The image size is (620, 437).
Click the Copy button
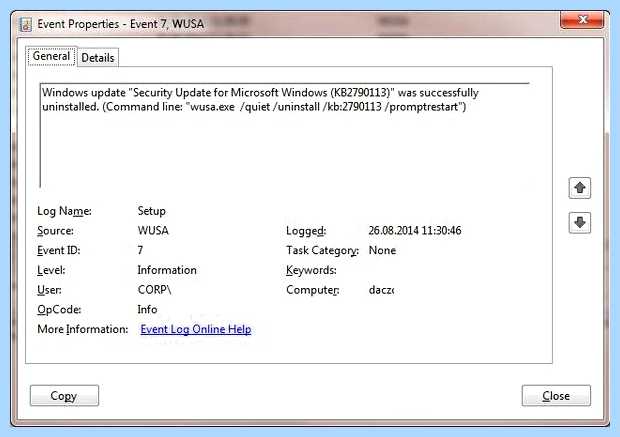64,395
